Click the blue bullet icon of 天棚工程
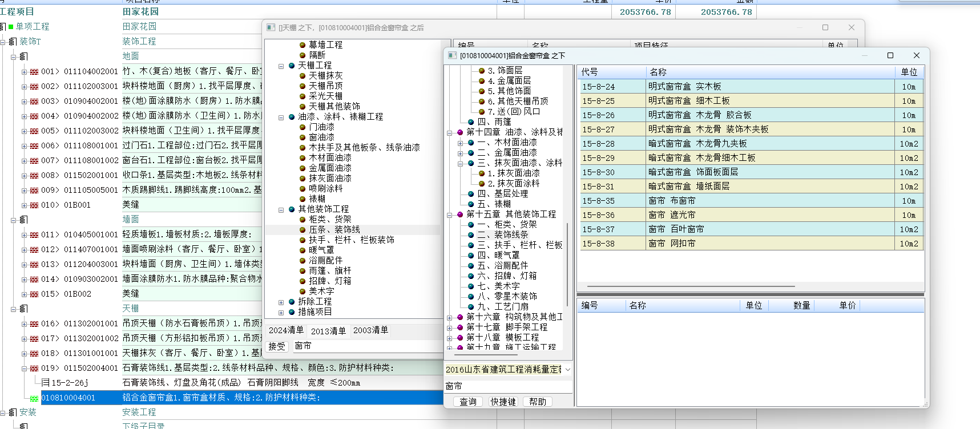The image size is (980, 429). [x=292, y=66]
